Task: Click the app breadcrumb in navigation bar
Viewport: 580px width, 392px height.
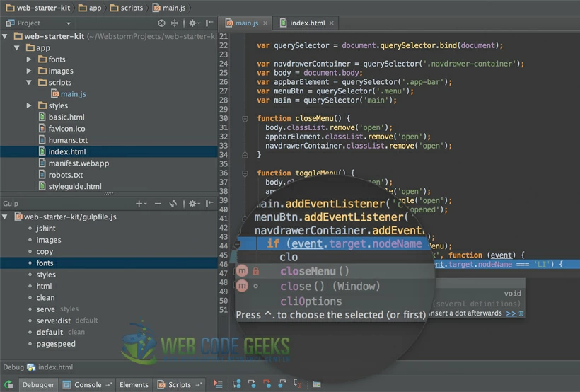Action: [90, 8]
